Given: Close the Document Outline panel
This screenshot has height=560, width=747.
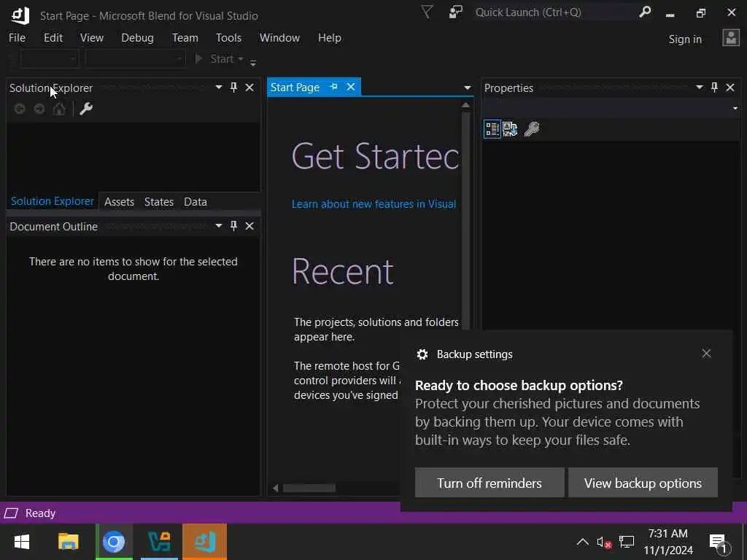Looking at the screenshot, I should pyautogui.click(x=249, y=226).
